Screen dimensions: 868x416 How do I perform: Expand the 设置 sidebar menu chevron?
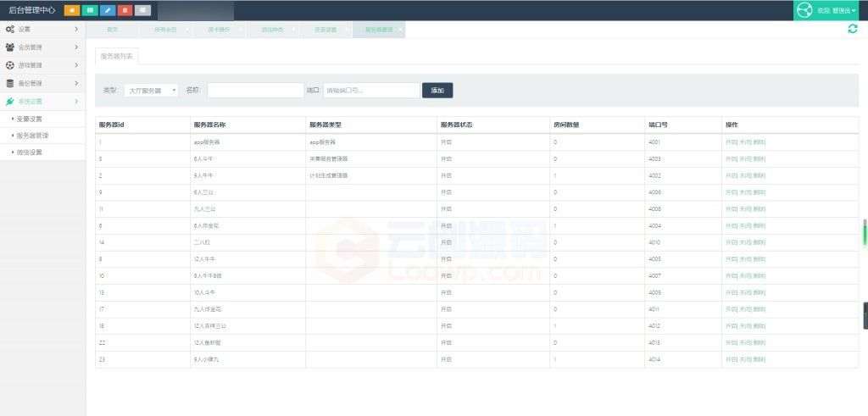point(76,30)
